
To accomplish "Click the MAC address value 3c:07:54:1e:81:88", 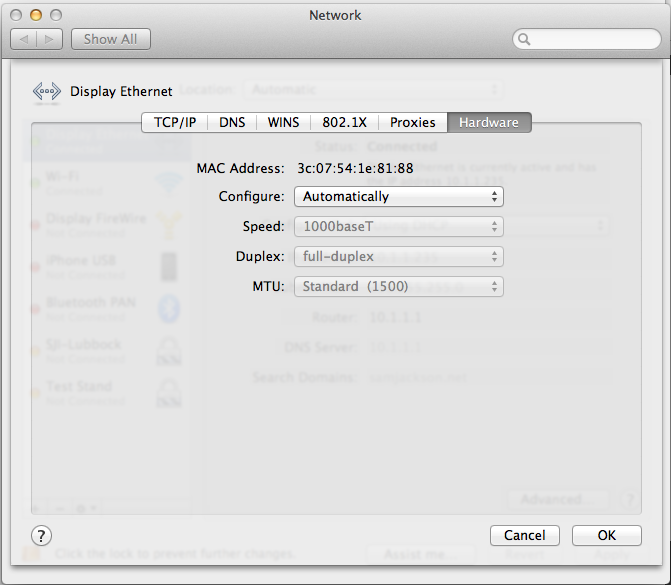I will [355, 168].
